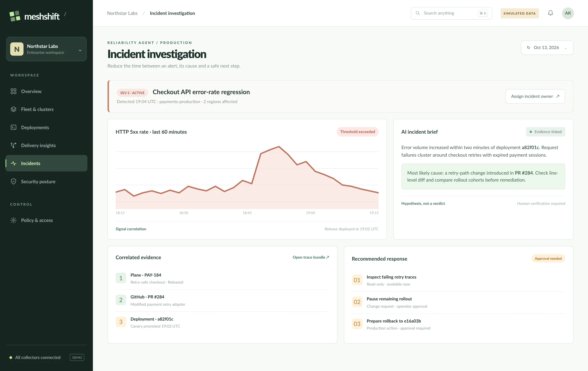Click All collectors connected status
Viewport: 588px width, 371px height.
coord(35,358)
